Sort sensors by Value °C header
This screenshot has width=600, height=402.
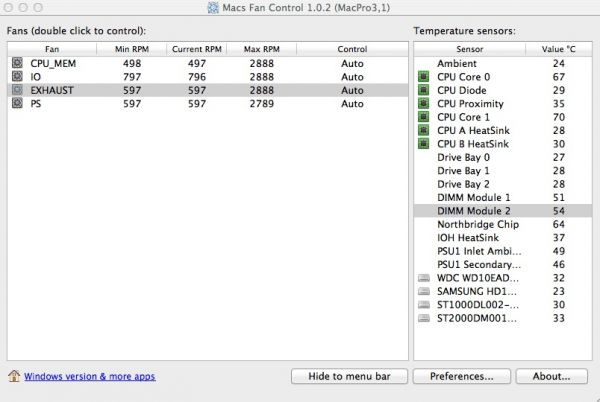pos(559,47)
